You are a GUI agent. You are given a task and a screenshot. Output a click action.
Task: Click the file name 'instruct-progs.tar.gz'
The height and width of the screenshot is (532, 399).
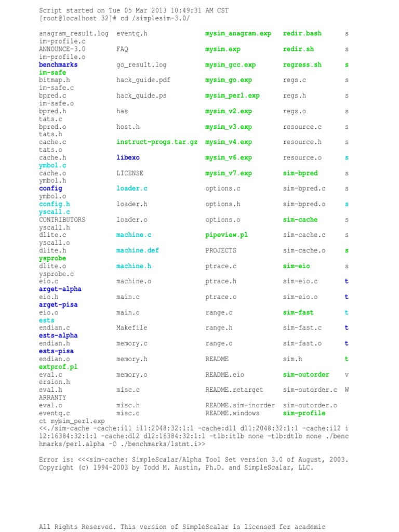coord(157,142)
